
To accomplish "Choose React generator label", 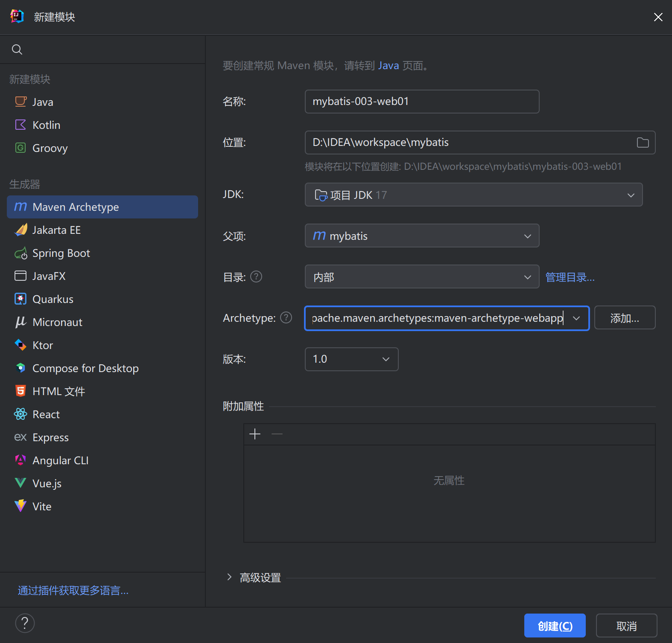I will click(46, 414).
